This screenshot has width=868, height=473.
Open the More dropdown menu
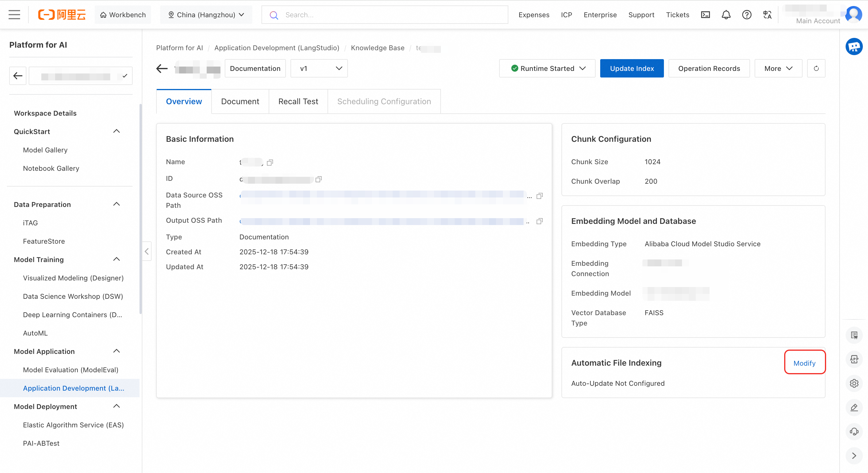[778, 68]
